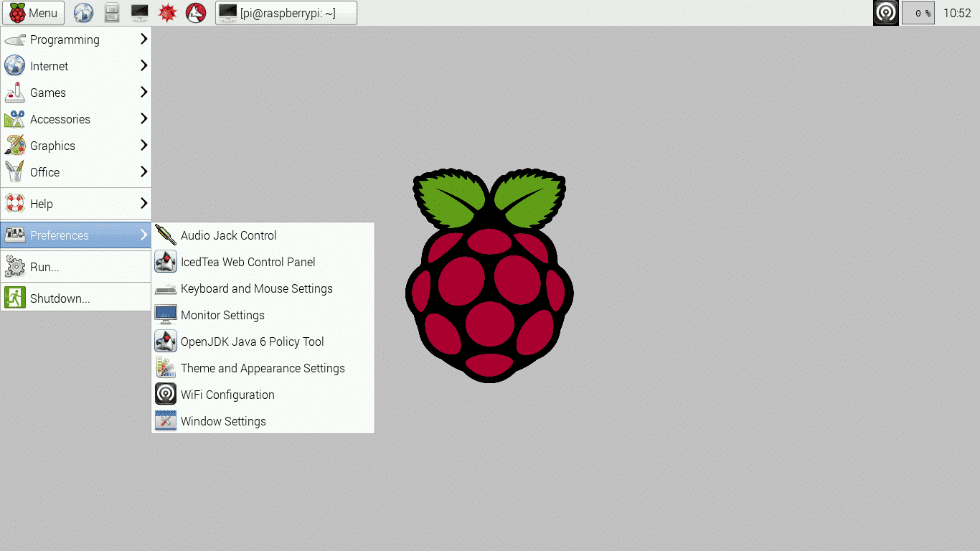The width and height of the screenshot is (980, 551).
Task: Open Keyboard and Mouse Settings
Action: [x=263, y=288]
